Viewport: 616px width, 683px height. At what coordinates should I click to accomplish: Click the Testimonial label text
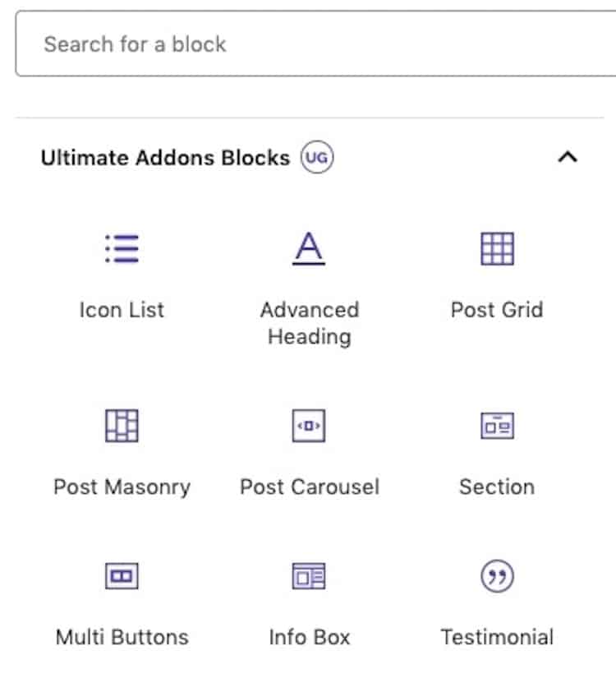point(497,637)
